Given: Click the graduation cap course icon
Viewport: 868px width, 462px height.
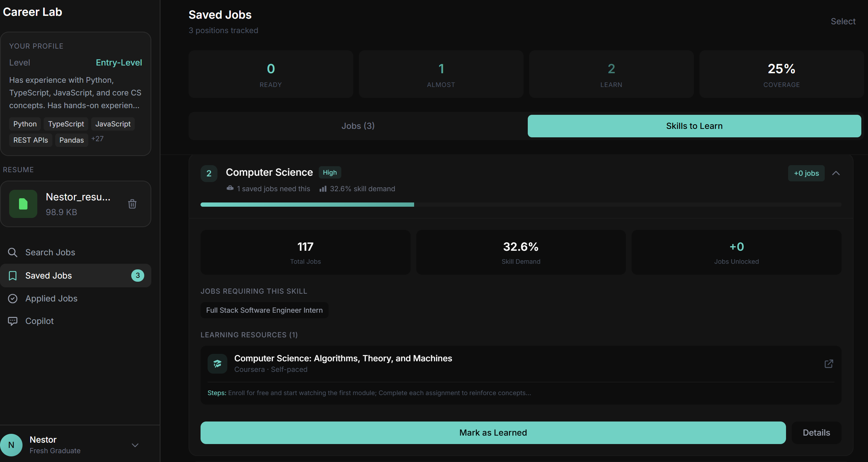Looking at the screenshot, I should click(217, 364).
